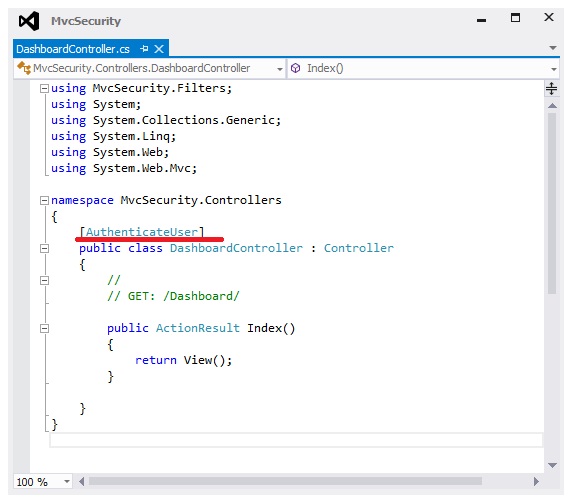Click the vertical scrollbar up arrow
Viewport: 572px width, 503px height.
pos(552,105)
